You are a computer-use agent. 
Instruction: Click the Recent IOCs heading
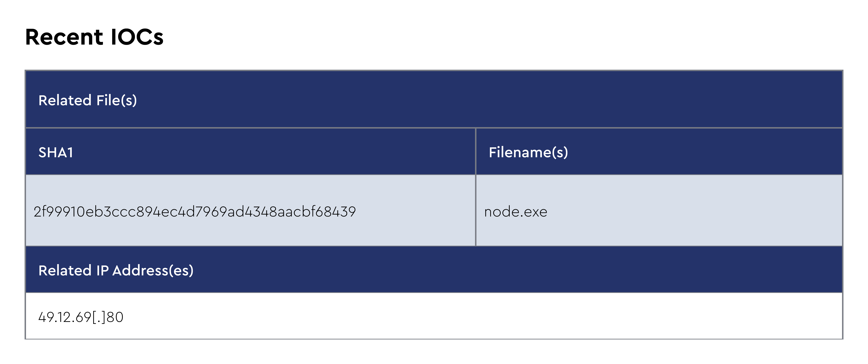click(94, 37)
